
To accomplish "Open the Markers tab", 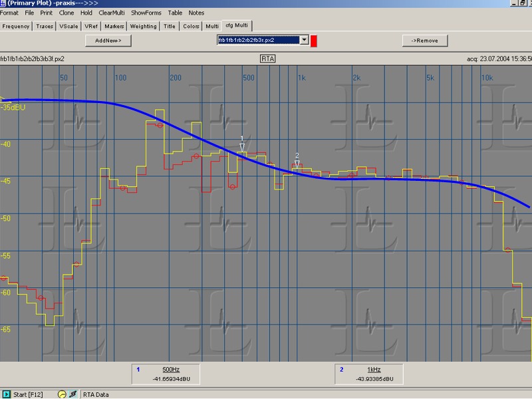I will click(114, 26).
